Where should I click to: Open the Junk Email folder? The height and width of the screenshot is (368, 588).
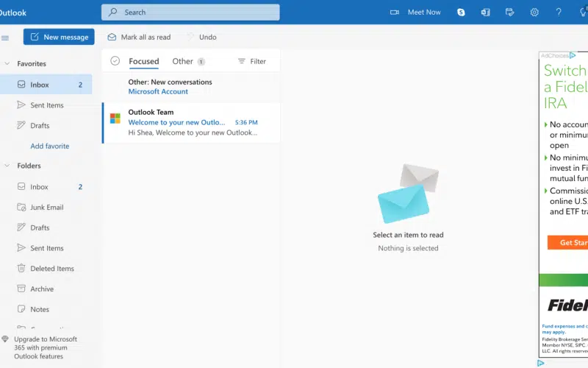(46, 207)
